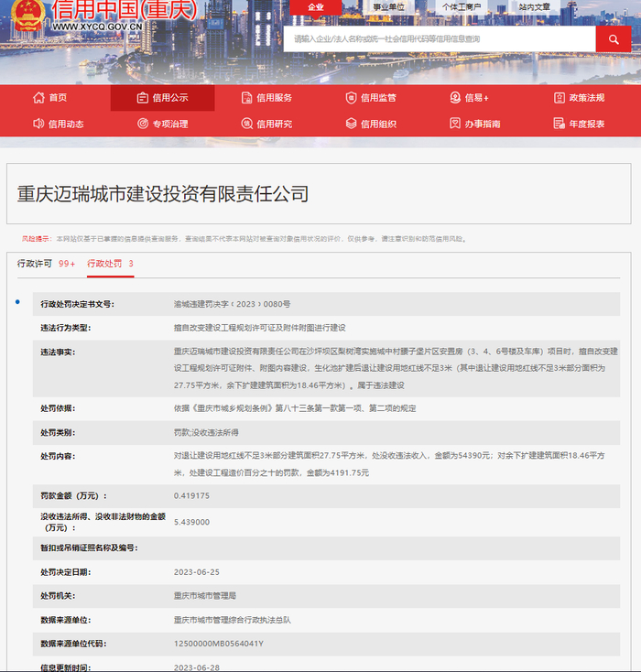Select the 站内文章 search tab
The width and height of the screenshot is (641, 672).
[534, 7]
